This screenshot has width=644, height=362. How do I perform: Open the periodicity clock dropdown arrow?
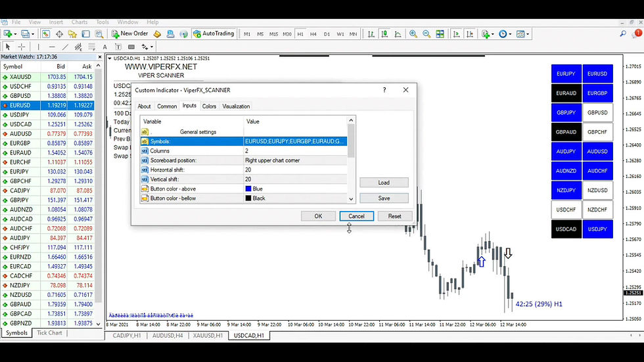pos(510,34)
